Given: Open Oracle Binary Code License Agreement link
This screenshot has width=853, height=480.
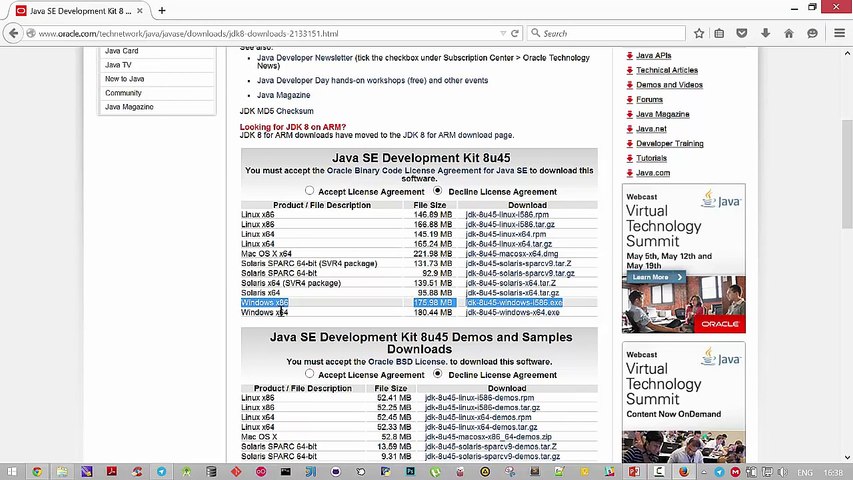Looking at the screenshot, I should pyautogui.click(x=427, y=170).
